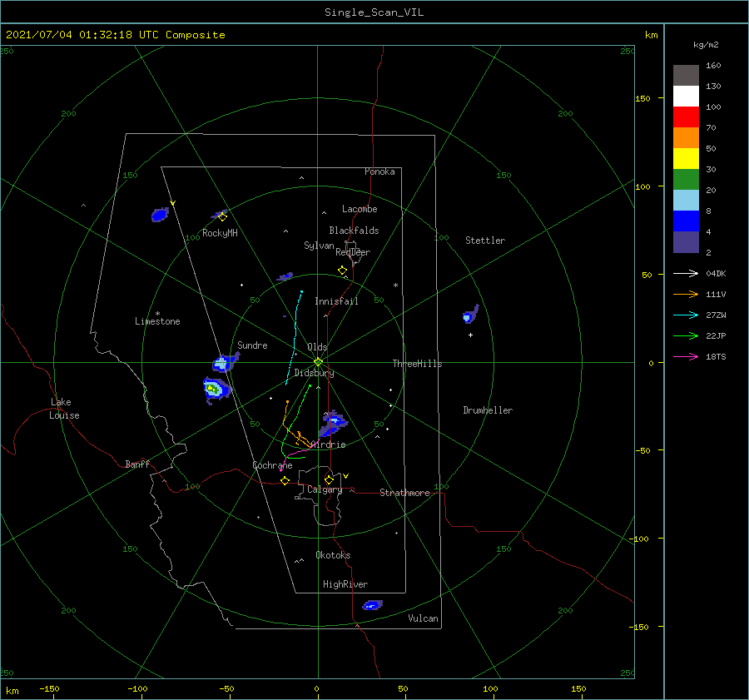The image size is (749, 700).
Task: Click the Lake Louise label
Action: [64, 409]
